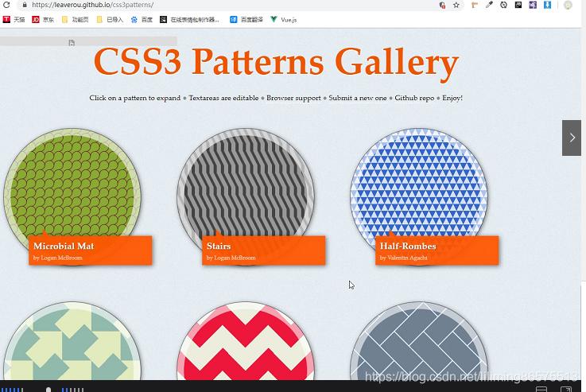This screenshot has height=392, width=586.
Task: Open the blocked-content shield icon
Action: click(442, 5)
